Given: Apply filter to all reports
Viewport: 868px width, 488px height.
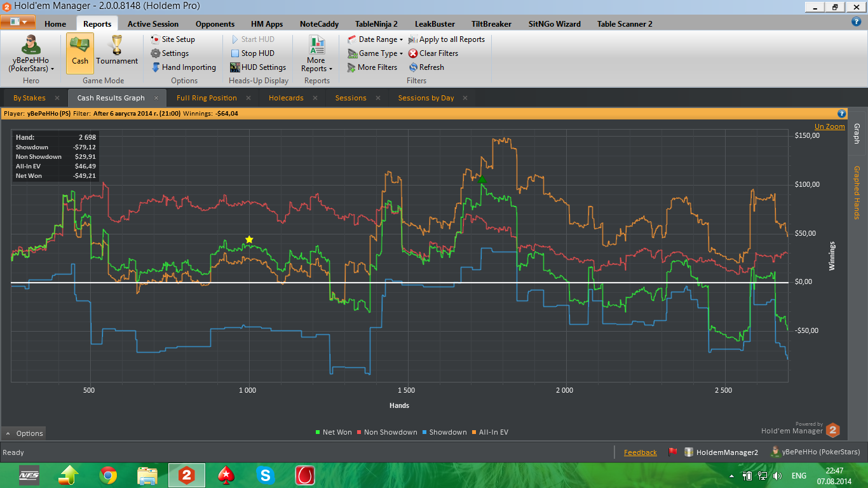Looking at the screenshot, I should pos(447,39).
